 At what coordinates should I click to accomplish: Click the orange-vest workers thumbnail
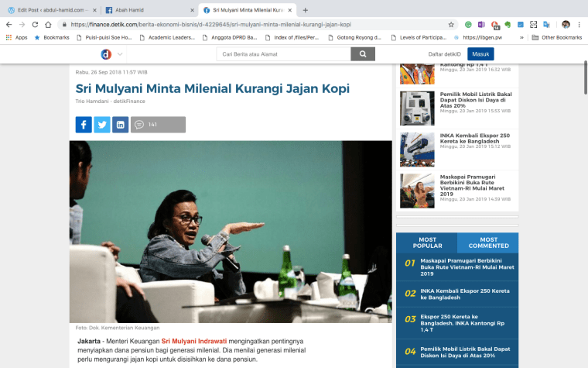pos(417,74)
